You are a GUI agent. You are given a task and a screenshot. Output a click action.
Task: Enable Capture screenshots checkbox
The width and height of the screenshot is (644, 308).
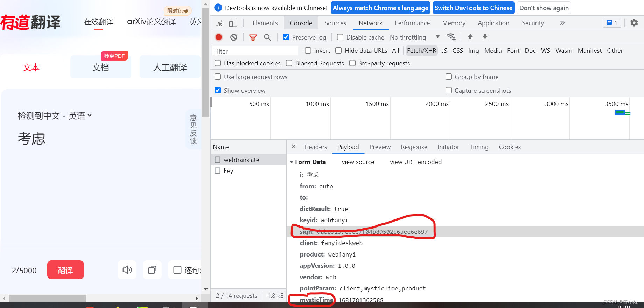pos(449,90)
